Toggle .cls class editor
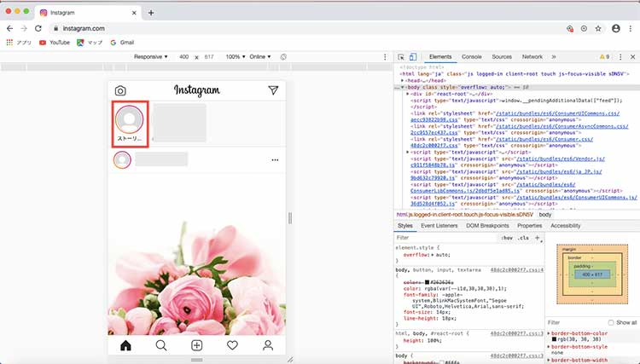This screenshot has height=364, width=640. (x=523, y=238)
